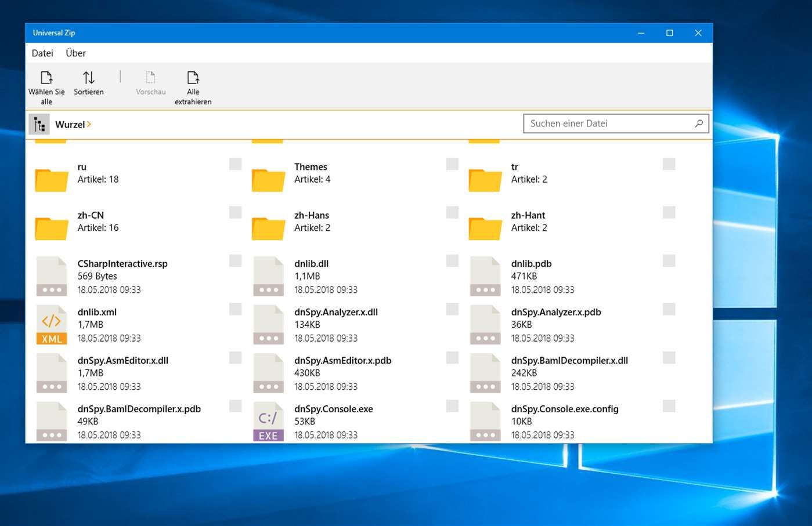812x526 pixels.
Task: Check the box for dnSpy.AsmEditor.x.dll
Action: click(235, 358)
